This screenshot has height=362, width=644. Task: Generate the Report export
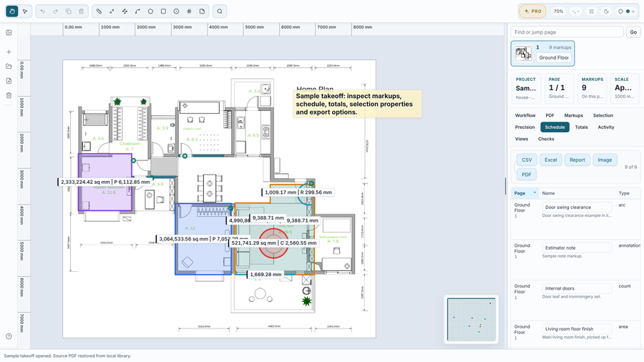(x=577, y=160)
